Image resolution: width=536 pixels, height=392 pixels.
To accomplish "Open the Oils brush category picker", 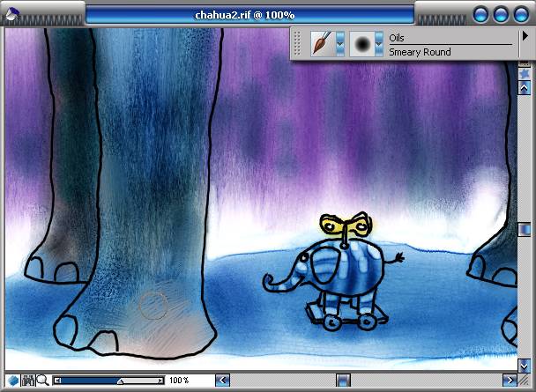I will click(x=323, y=44).
